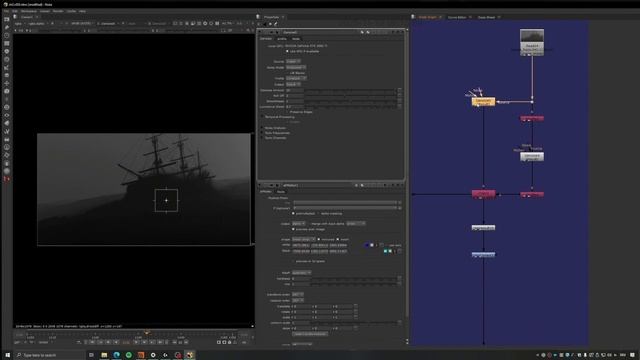Open Workspace menu
This screenshot has height=360, width=640.
29,11
